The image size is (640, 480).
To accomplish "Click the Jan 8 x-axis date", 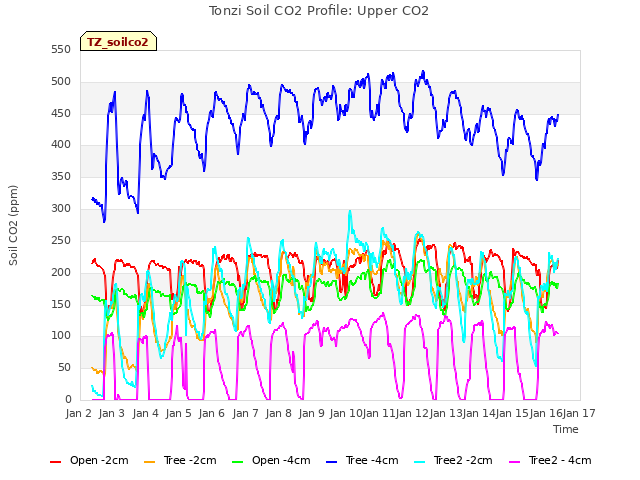I will 278,413.
